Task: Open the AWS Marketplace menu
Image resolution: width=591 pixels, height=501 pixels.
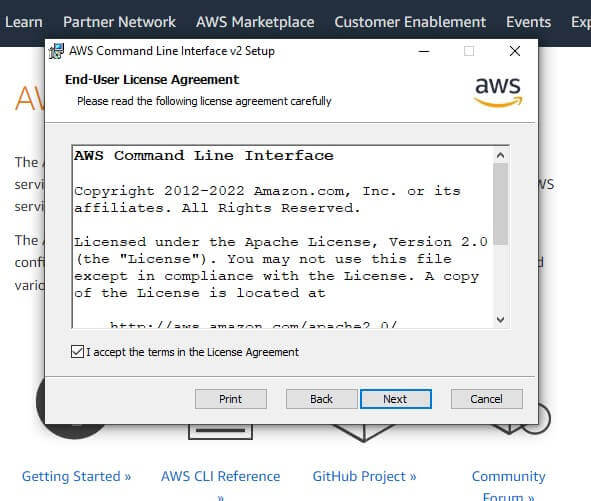Action: [255, 22]
